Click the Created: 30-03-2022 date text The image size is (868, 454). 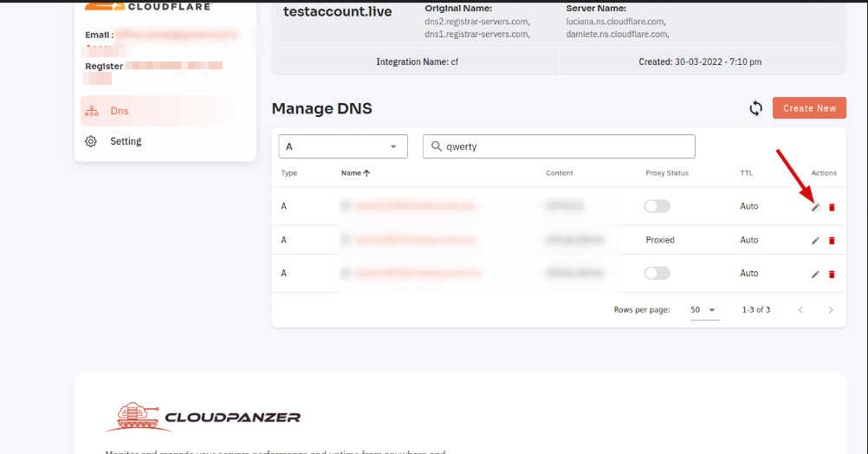click(x=700, y=62)
